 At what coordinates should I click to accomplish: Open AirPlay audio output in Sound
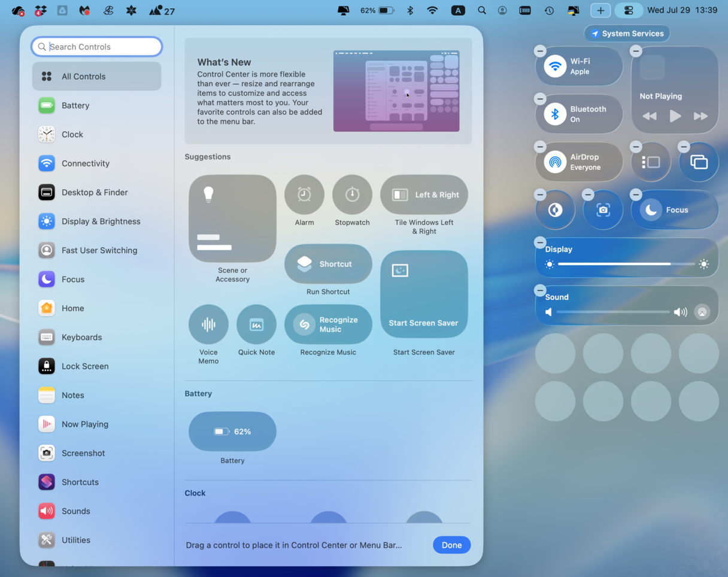point(702,312)
